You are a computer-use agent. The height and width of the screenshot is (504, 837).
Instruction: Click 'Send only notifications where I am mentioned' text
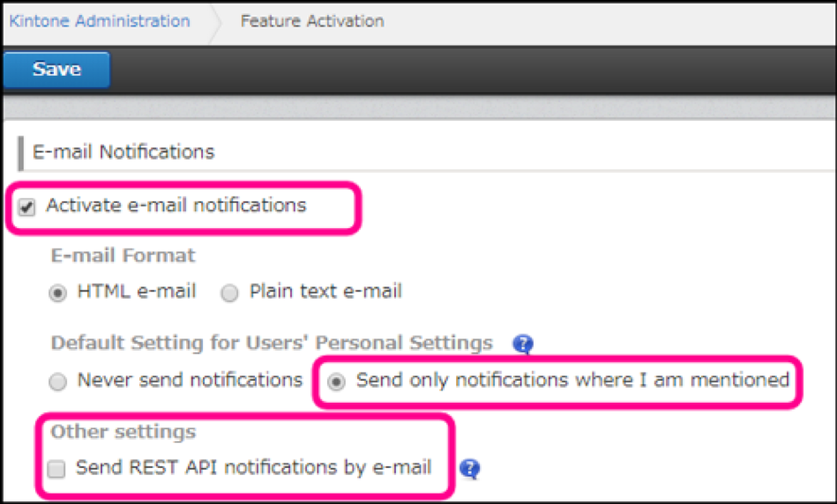click(x=572, y=381)
